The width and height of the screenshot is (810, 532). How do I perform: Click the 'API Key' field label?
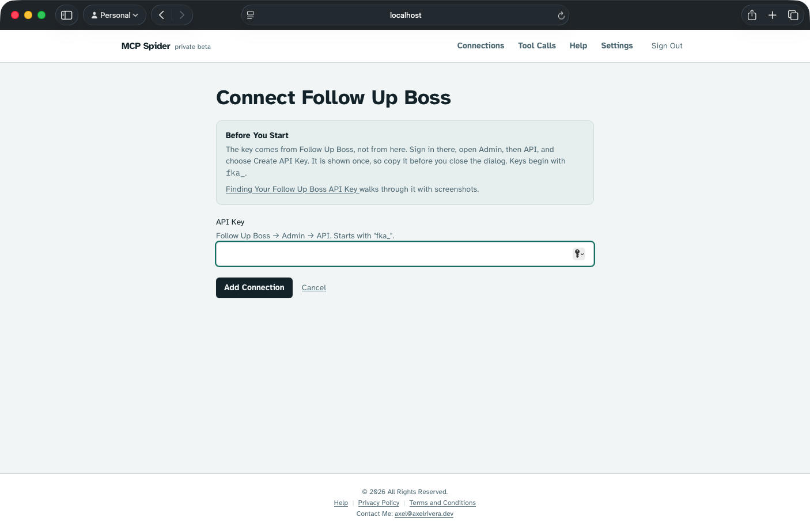(x=230, y=222)
